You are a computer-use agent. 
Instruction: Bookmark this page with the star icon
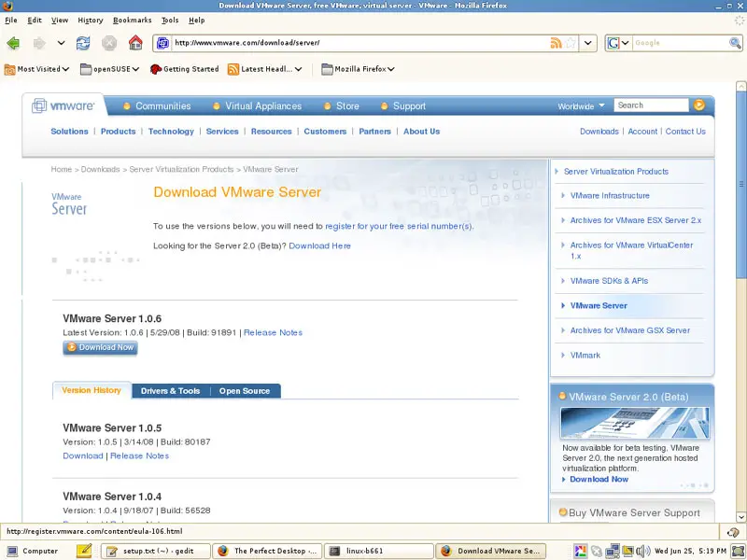571,43
